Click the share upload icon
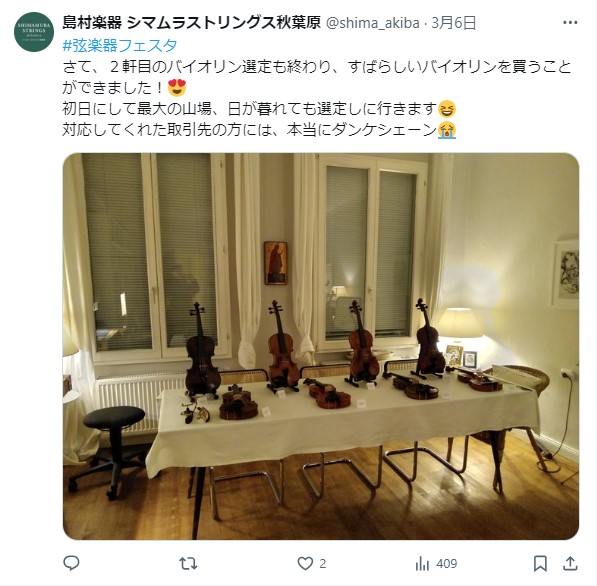Viewport: 597px width, 586px height. (570, 563)
